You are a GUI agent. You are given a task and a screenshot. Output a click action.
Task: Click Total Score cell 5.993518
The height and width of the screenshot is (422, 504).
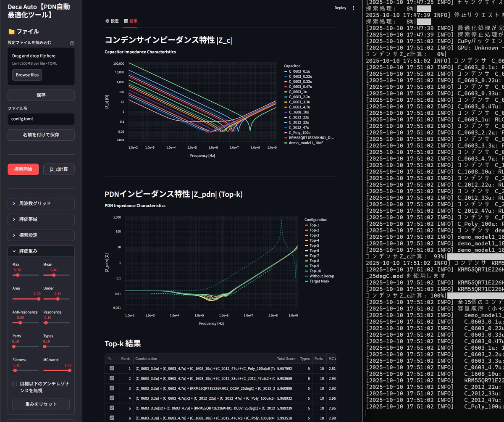coord(286,418)
